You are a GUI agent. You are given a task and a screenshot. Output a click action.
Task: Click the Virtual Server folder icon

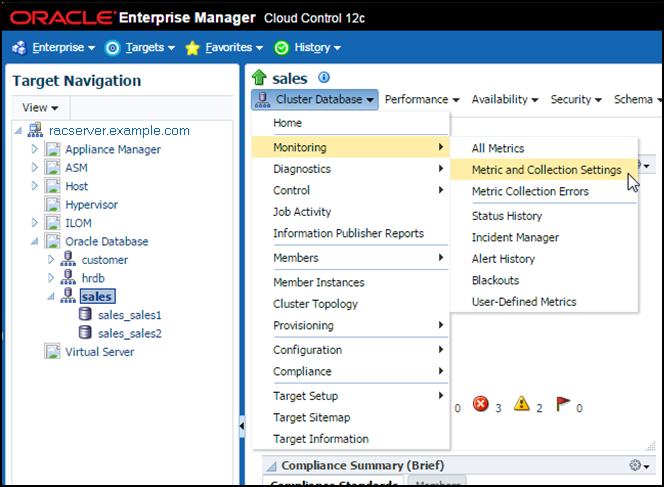[x=53, y=351]
